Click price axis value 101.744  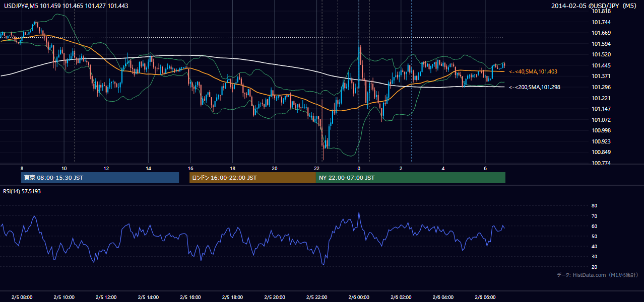(601, 22)
